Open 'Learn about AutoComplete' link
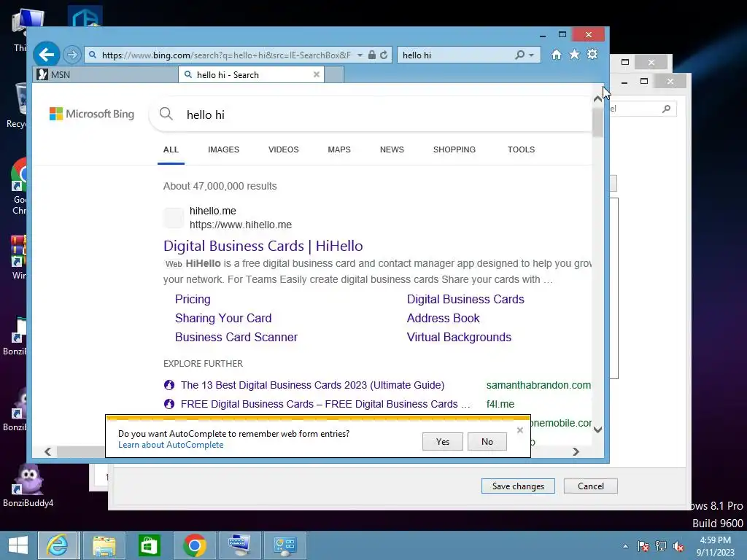This screenshot has width=747, height=560. point(171,445)
